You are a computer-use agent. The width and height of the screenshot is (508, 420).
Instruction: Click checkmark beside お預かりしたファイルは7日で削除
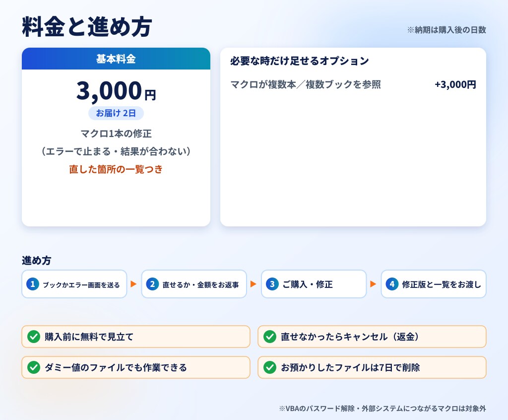pos(270,367)
